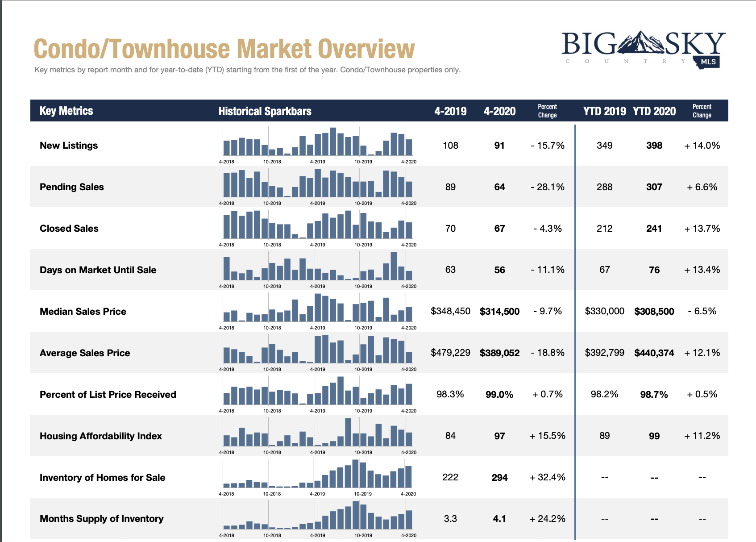Viewport: 756px width, 542px height.
Task: Select the Pending Sales sparkbar chart
Action: coord(318,183)
